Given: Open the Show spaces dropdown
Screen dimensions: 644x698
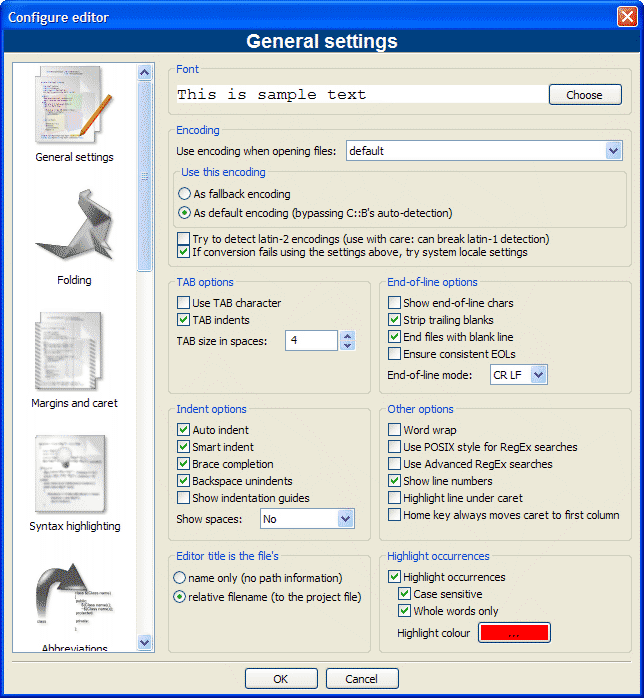Looking at the screenshot, I should [x=345, y=519].
